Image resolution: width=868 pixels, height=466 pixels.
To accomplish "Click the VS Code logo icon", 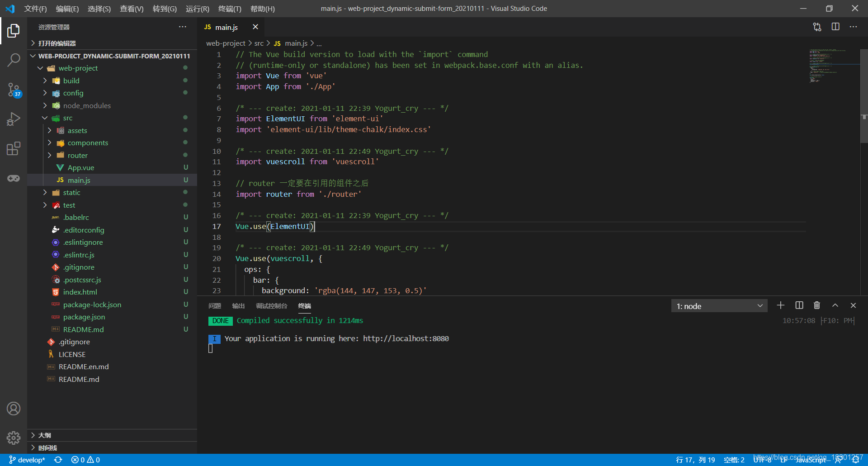I will point(10,9).
